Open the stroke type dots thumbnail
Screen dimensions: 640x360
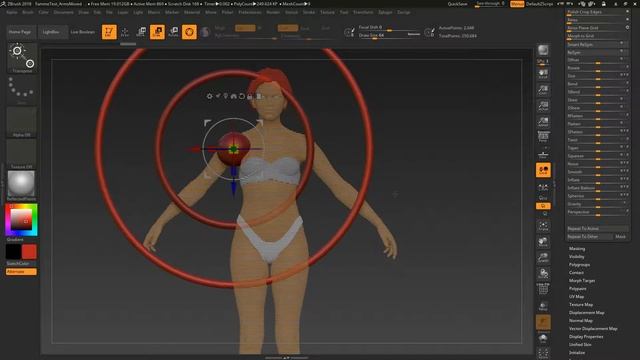pyautogui.click(x=22, y=90)
